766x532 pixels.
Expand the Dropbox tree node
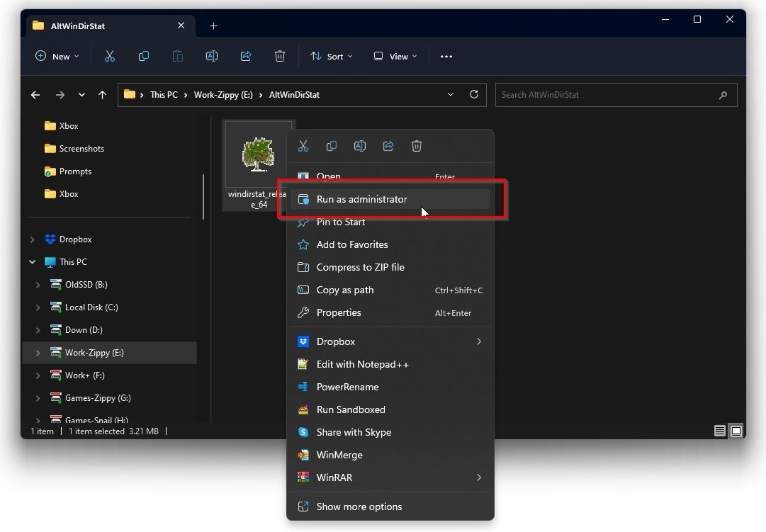pos(33,239)
